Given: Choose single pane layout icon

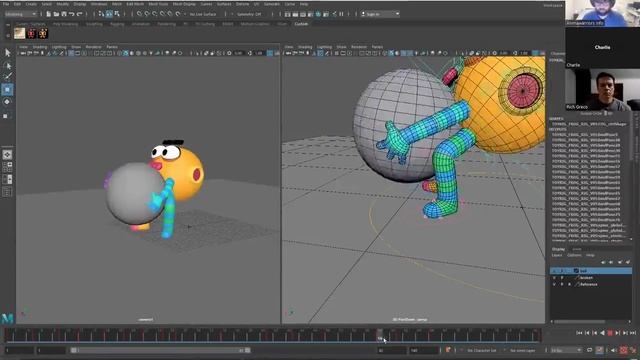Looking at the screenshot, I should (x=7, y=155).
